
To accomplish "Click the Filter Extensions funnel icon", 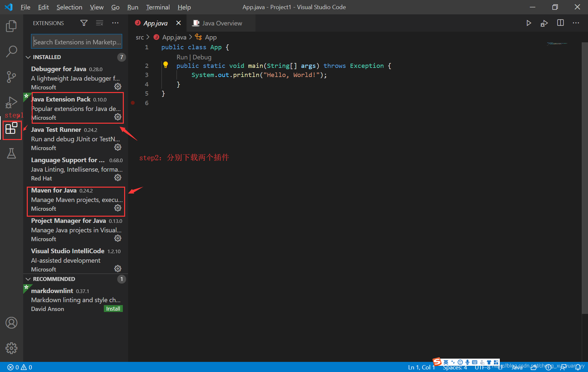I will click(84, 23).
